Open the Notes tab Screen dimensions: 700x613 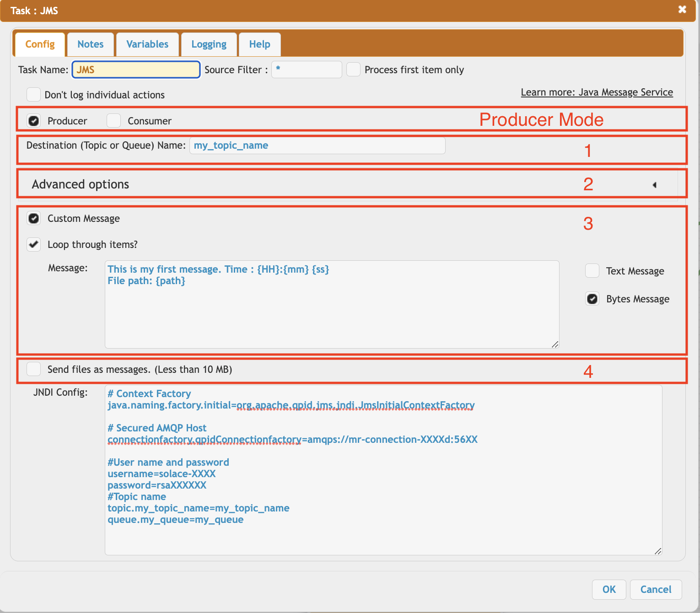coord(91,44)
